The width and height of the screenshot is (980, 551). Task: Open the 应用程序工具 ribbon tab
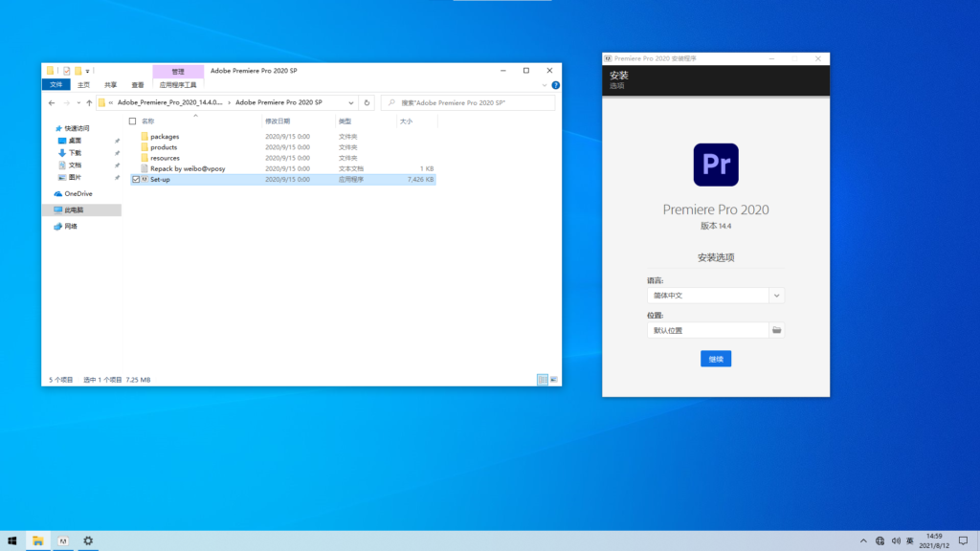pos(177,85)
